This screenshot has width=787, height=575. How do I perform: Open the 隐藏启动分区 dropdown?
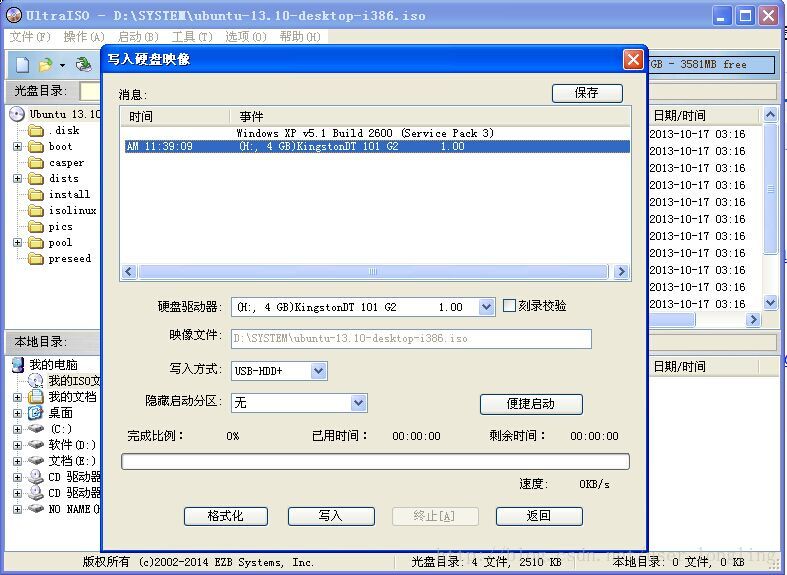coord(358,403)
